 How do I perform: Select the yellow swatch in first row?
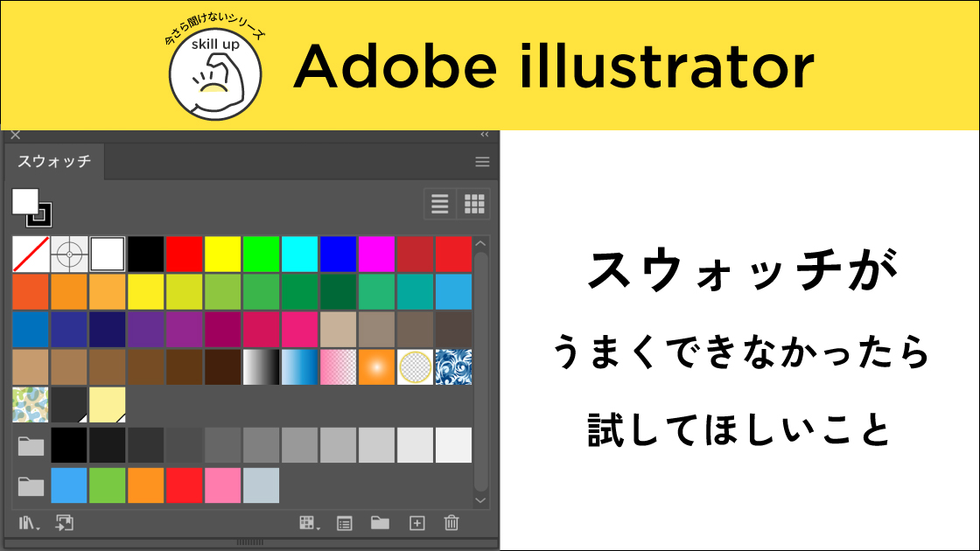pyautogui.click(x=222, y=255)
